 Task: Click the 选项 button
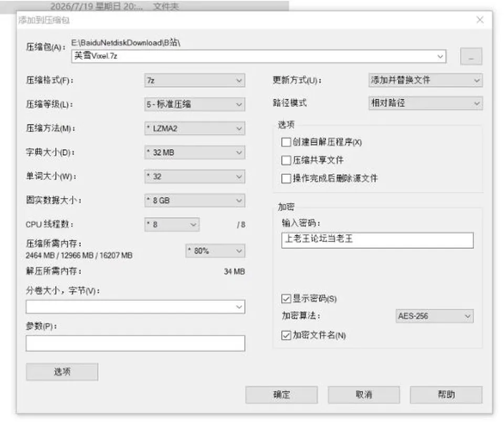62,372
